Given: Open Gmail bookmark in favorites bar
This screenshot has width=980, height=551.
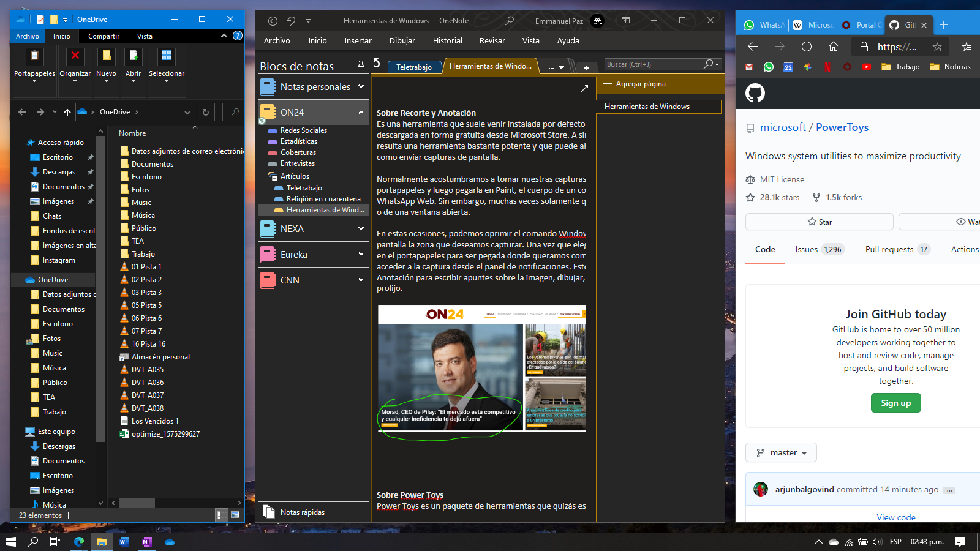Looking at the screenshot, I should (x=749, y=67).
